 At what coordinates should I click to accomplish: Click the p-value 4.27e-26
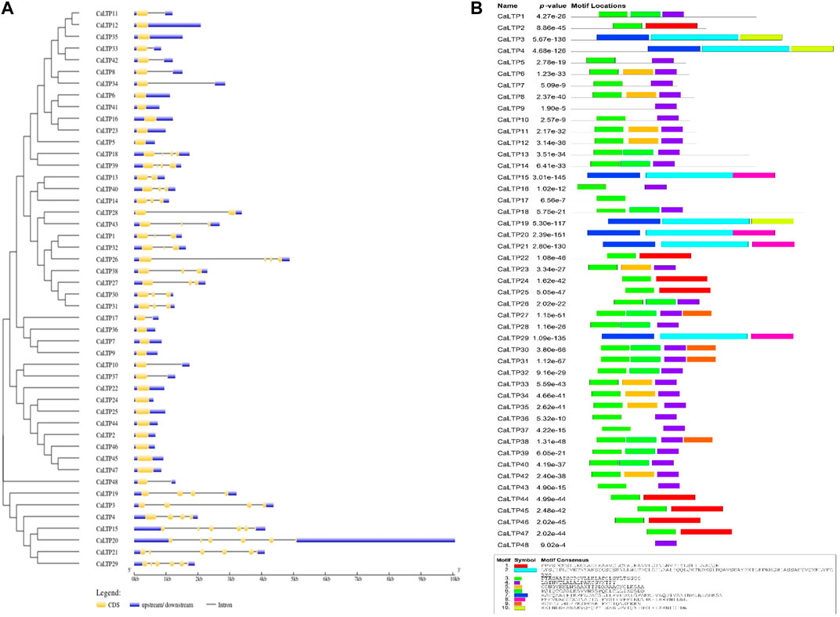pyautogui.click(x=551, y=16)
